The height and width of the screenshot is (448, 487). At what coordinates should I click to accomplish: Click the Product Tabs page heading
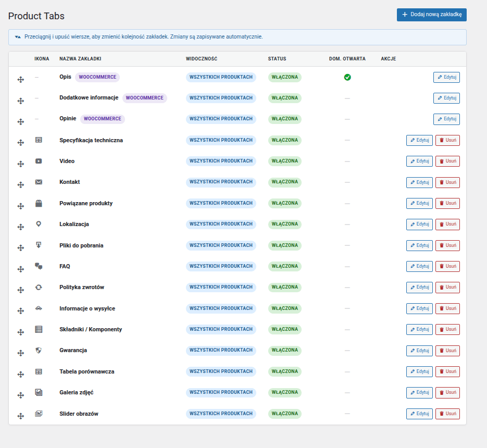coord(36,16)
